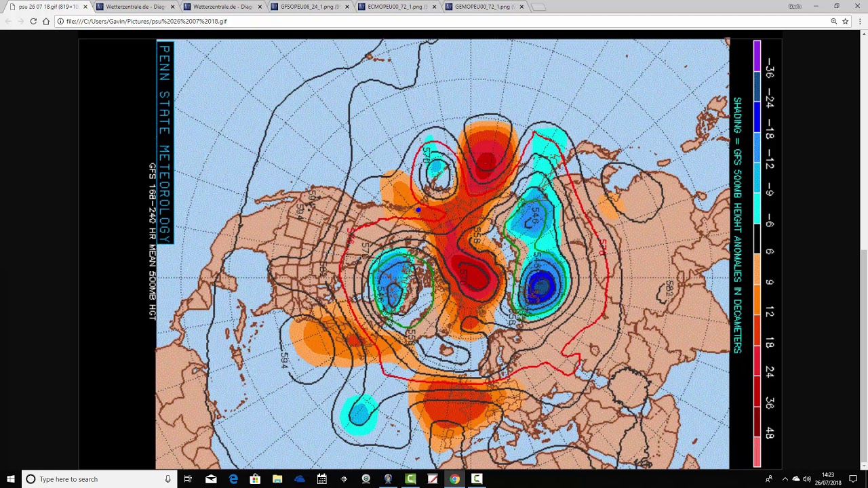
Task: Click the SHADING = GFS 500MB HEIGHT ANOMALIES text
Action: 737,225
